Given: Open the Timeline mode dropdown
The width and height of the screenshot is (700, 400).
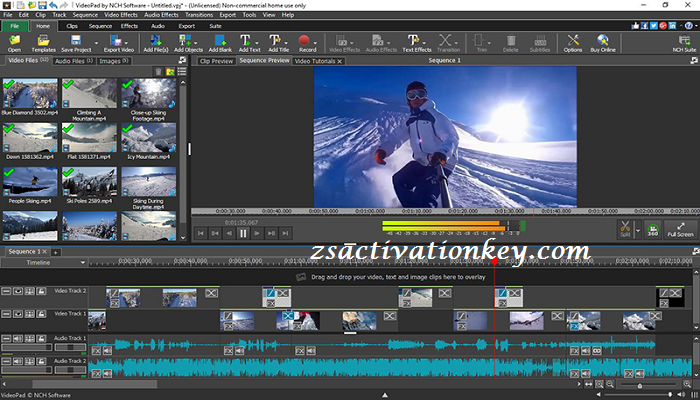Looking at the screenshot, I should pyautogui.click(x=43, y=262).
